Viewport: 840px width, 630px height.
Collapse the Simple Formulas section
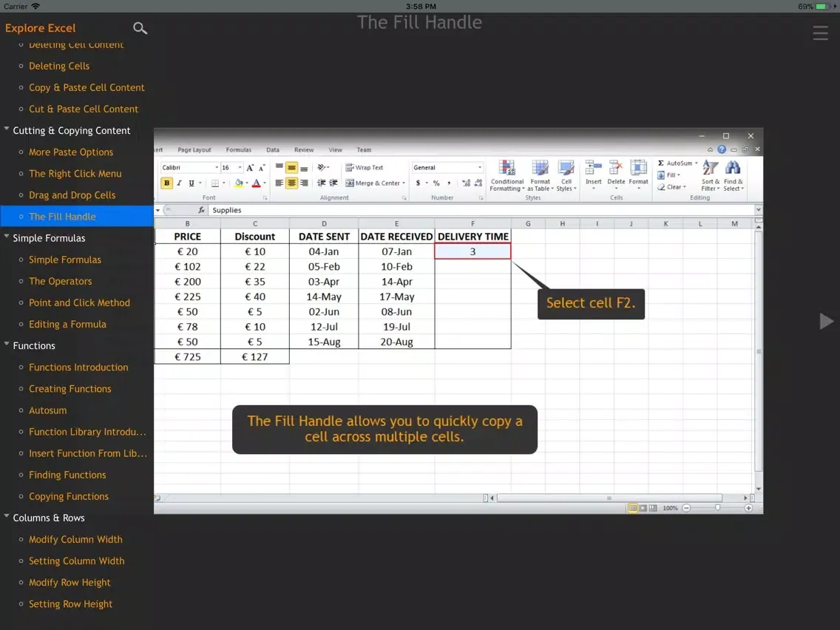pos(7,237)
